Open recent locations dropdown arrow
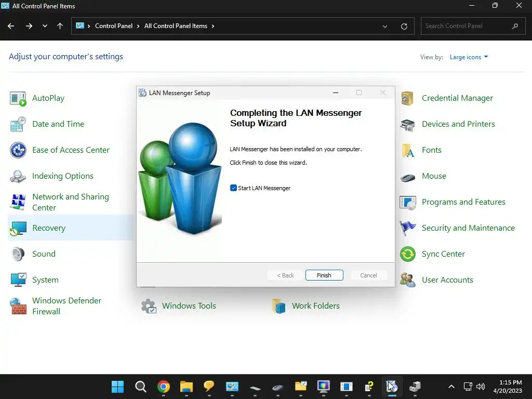532x399 pixels. (x=45, y=26)
